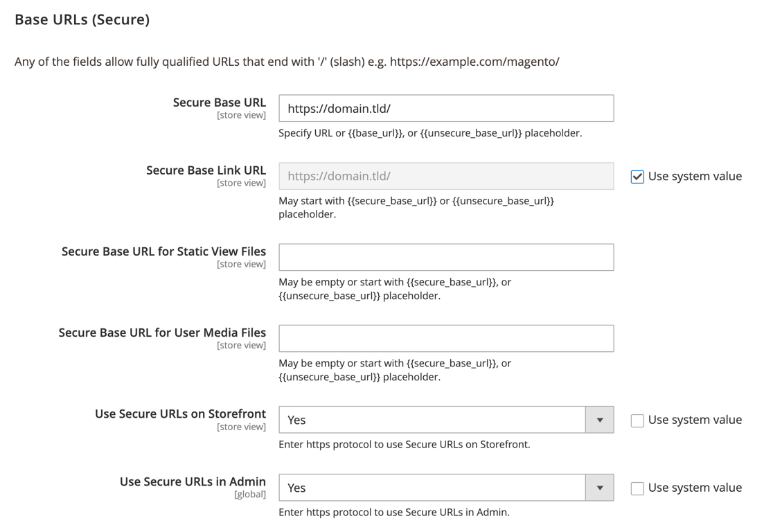Click the Admin dropdown arrow button
This screenshot has height=532, width=764.
(x=600, y=488)
